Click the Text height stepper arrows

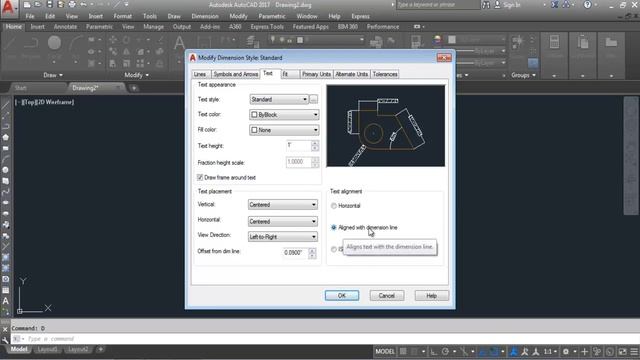coord(315,146)
